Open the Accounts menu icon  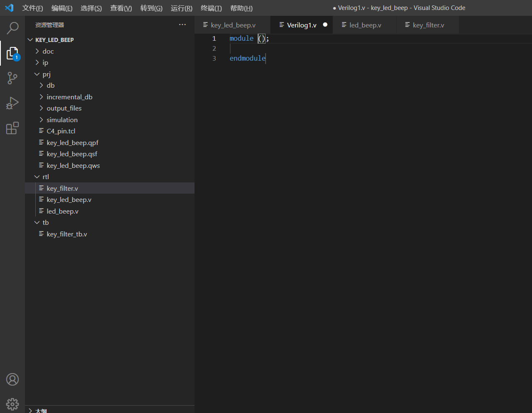click(x=12, y=379)
